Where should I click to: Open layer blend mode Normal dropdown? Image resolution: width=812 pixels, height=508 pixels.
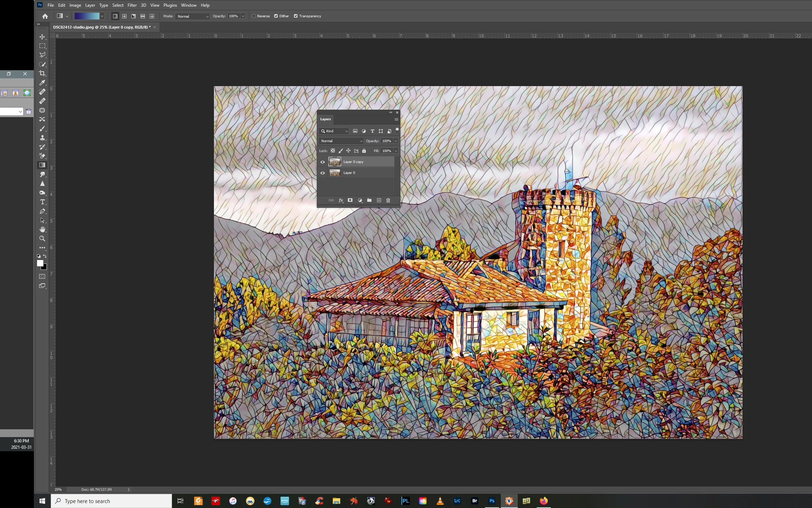(341, 141)
